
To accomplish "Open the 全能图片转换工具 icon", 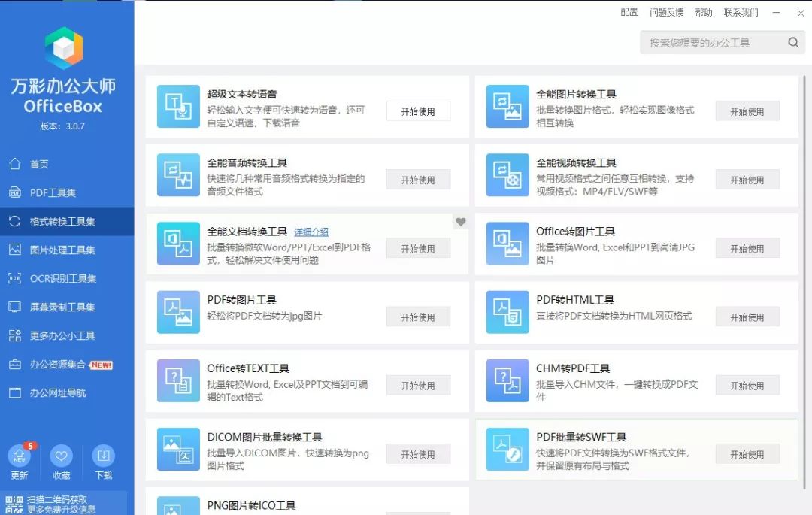I will [507, 106].
